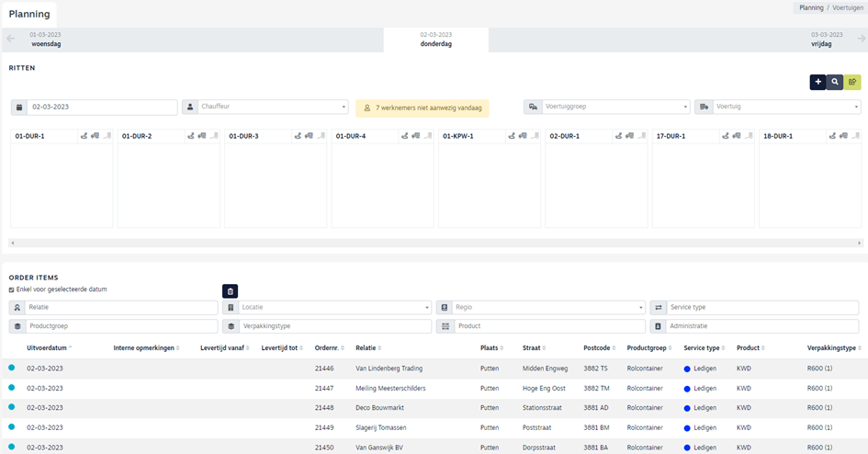
Task: Click the yellow-green action button at top right
Action: pos(852,82)
